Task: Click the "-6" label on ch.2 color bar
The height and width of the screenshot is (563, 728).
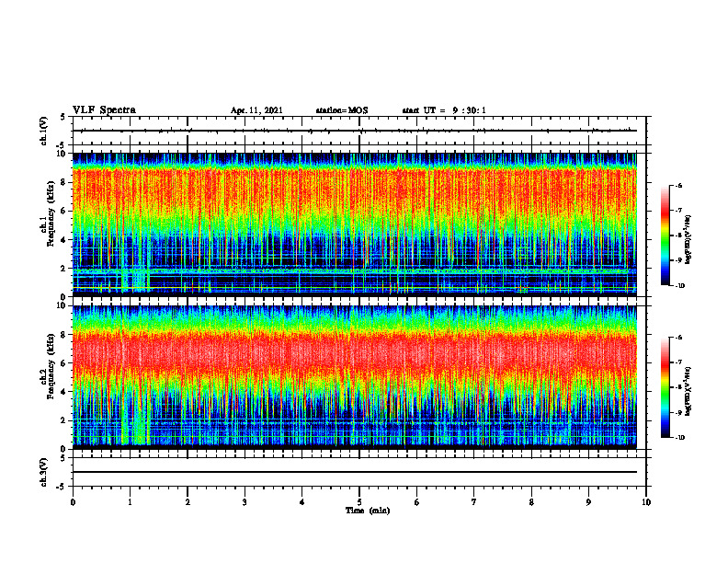Action: (x=678, y=338)
